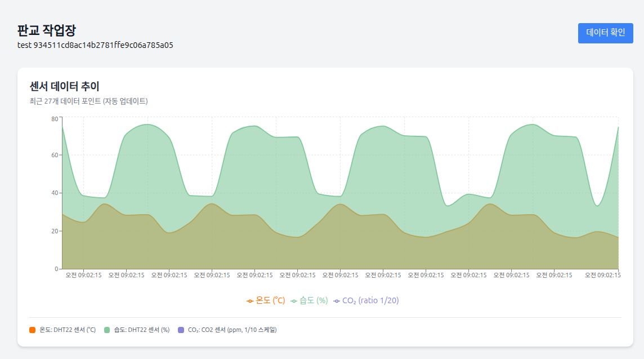Click the test ID hash text
This screenshot has height=359, width=644.
95,45
